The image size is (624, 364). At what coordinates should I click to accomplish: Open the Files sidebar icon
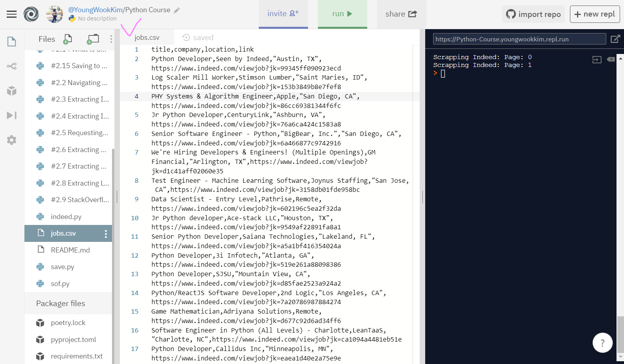tap(12, 41)
